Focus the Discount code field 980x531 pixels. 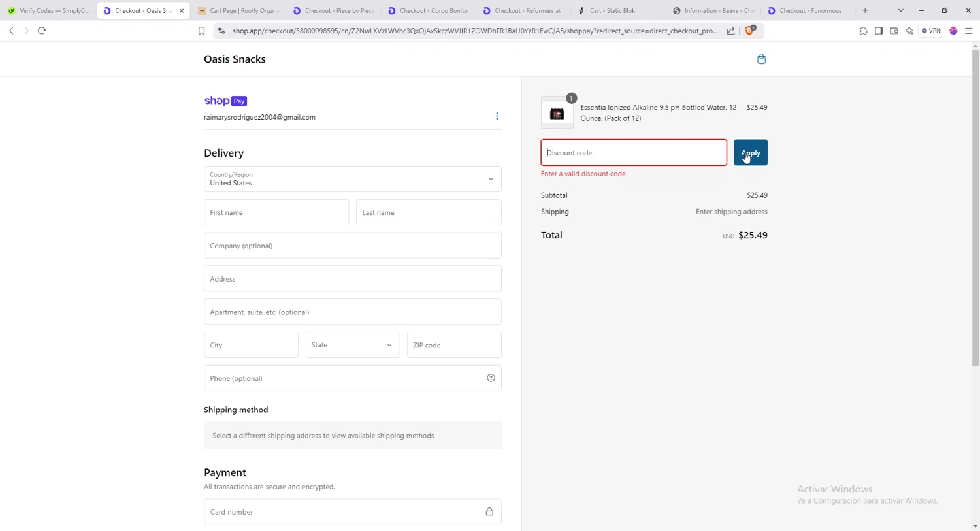coord(634,153)
